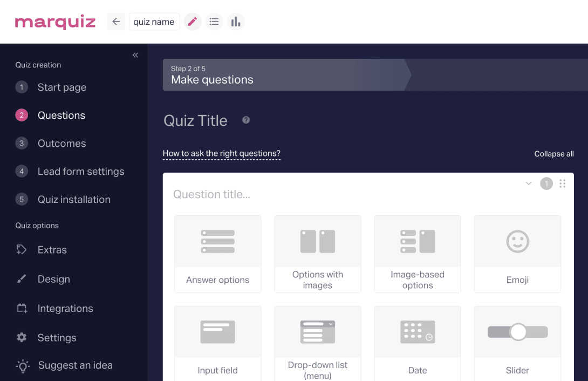The image size is (588, 381).
Task: Open the bar chart statistics icon
Action: coord(236,22)
